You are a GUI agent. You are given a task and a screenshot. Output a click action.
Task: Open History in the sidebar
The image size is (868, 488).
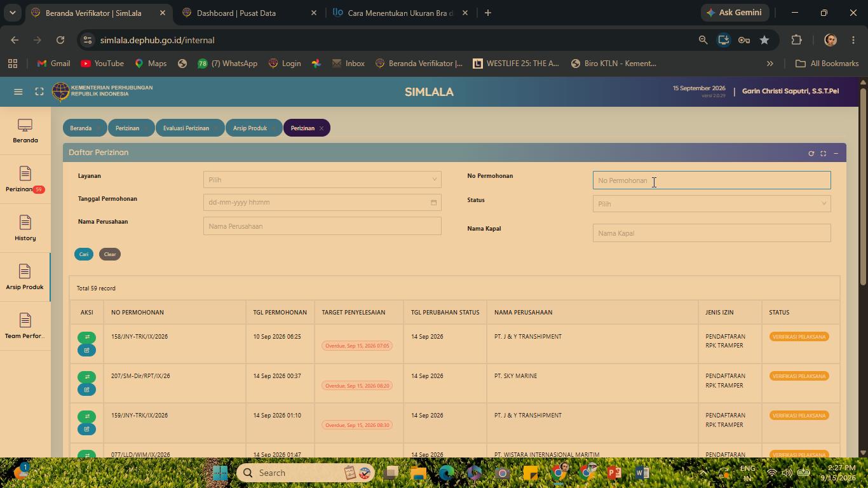25,229
